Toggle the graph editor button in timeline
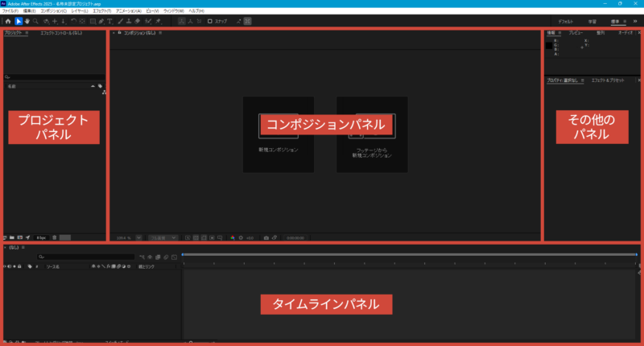The image size is (644, 346). pyautogui.click(x=174, y=257)
